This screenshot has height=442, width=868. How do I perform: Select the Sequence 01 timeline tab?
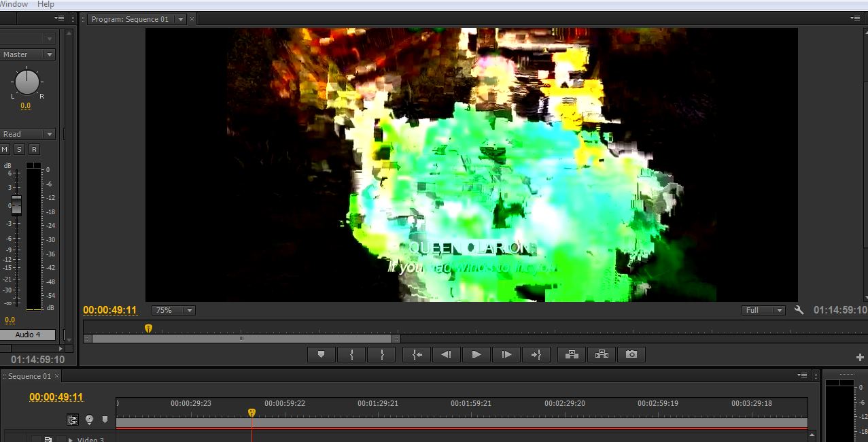[29, 376]
